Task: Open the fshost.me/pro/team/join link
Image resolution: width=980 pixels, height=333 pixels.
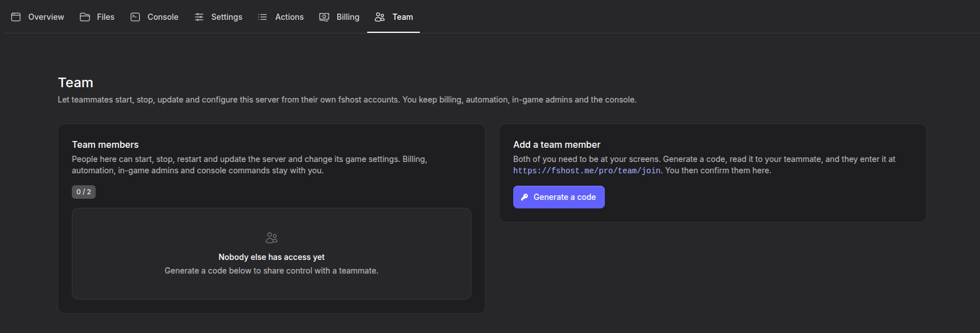Action: click(x=587, y=170)
